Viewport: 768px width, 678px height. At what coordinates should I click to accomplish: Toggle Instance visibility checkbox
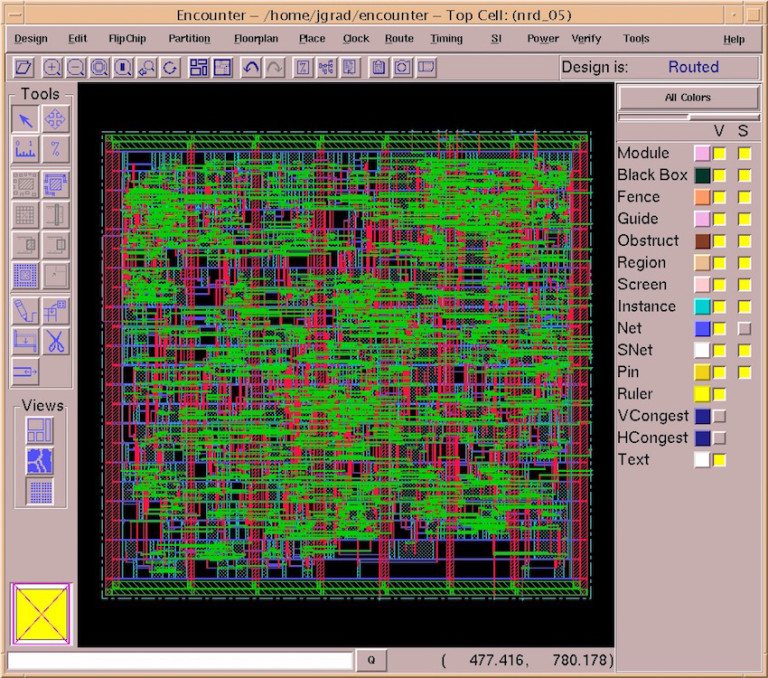coord(719,307)
